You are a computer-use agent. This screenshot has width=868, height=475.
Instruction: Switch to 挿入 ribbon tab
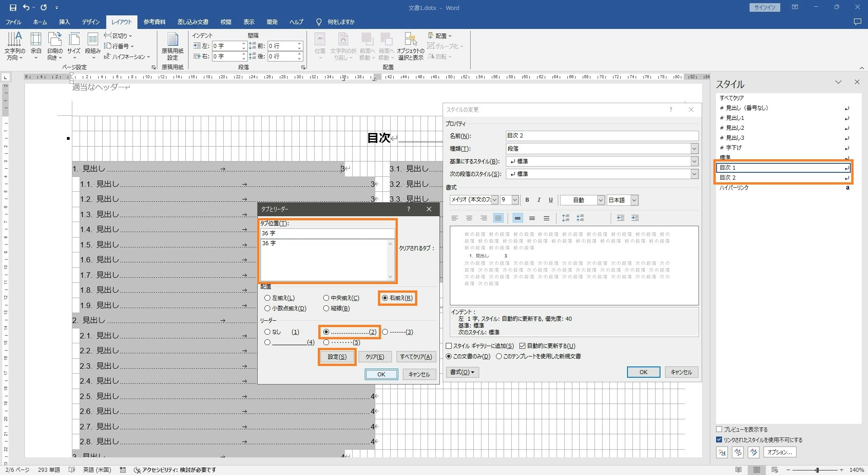[64, 22]
